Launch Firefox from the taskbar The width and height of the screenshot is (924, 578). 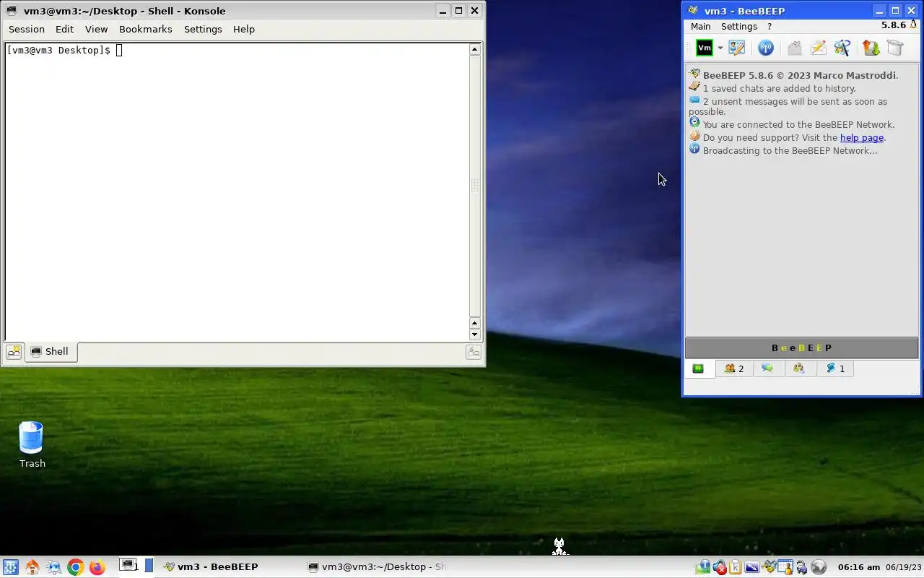click(97, 567)
